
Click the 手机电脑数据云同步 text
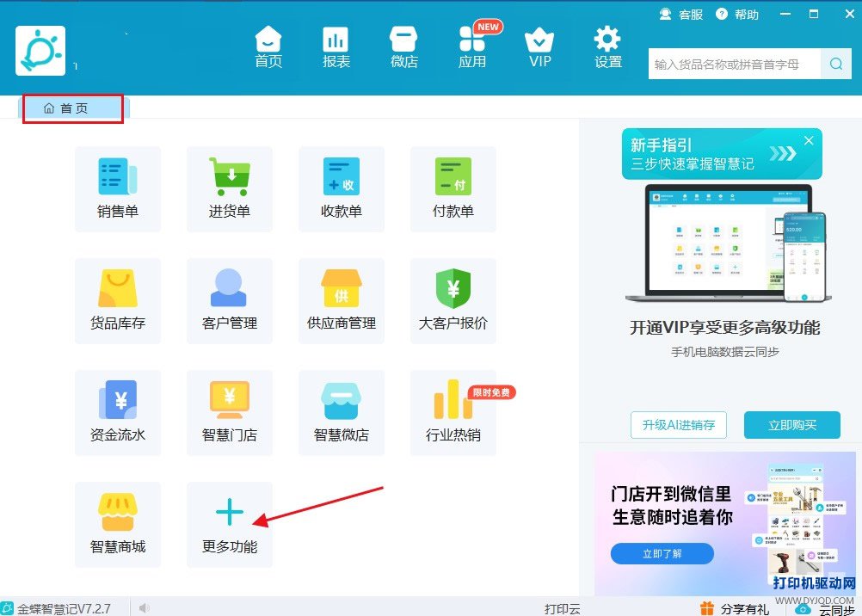724,352
